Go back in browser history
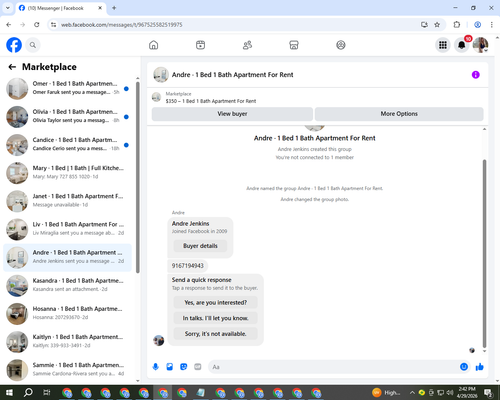 pos(9,25)
